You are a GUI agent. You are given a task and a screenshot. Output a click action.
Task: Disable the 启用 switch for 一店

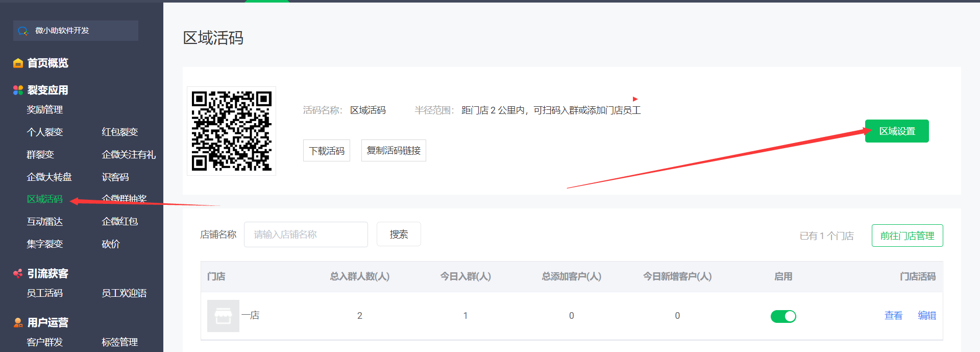coord(783,316)
